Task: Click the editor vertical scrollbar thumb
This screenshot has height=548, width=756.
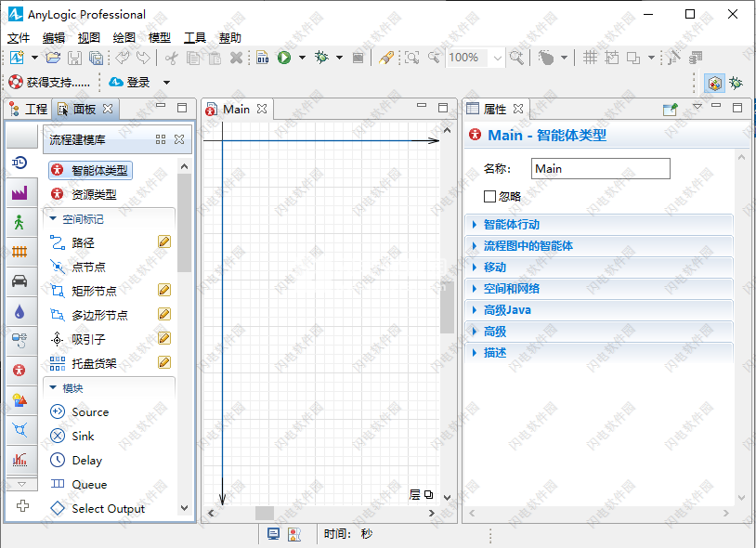Action: point(447,307)
